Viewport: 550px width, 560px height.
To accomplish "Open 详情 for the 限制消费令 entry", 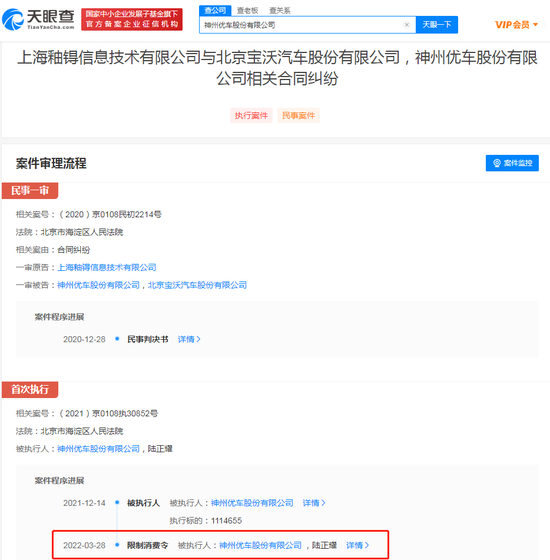I will (358, 545).
